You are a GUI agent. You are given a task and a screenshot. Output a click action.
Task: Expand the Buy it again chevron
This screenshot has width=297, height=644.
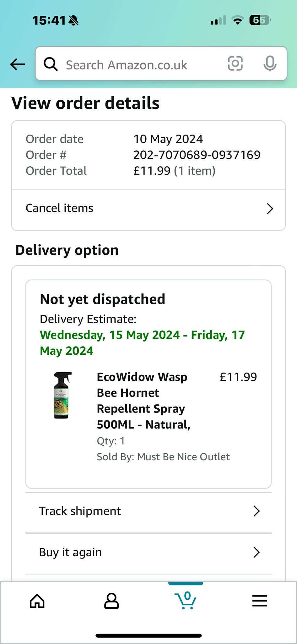click(x=256, y=552)
